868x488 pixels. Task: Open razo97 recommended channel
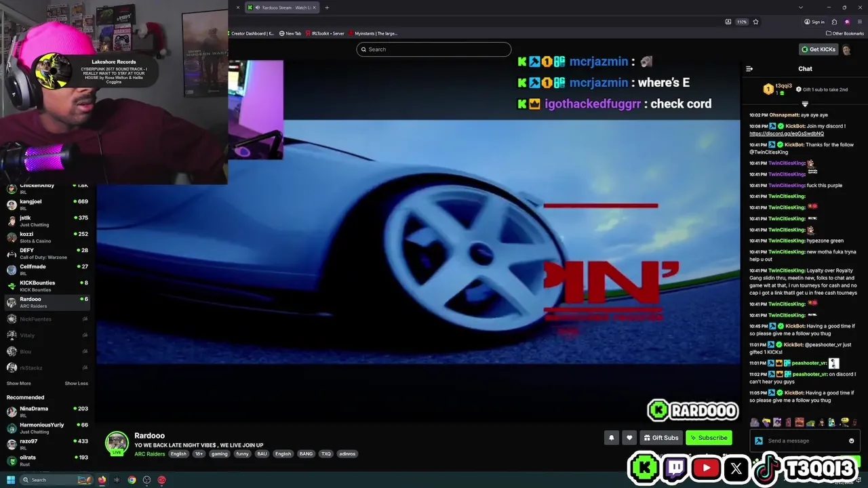pos(47,444)
